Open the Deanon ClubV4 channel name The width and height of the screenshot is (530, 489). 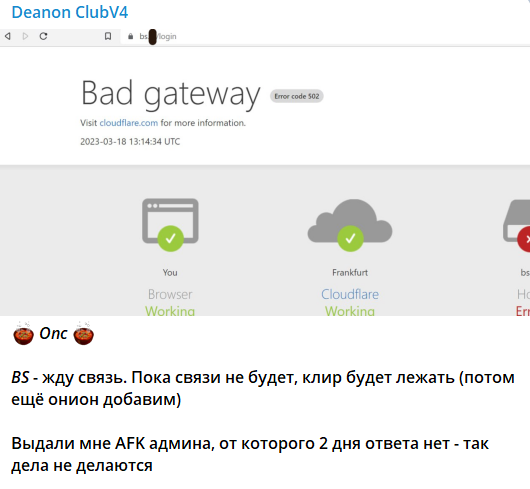coord(70,13)
